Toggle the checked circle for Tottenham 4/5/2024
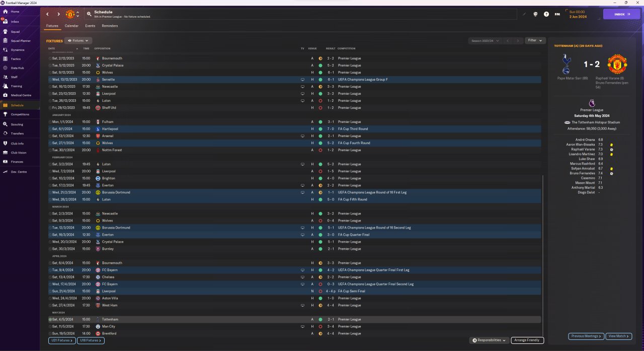 point(50,319)
